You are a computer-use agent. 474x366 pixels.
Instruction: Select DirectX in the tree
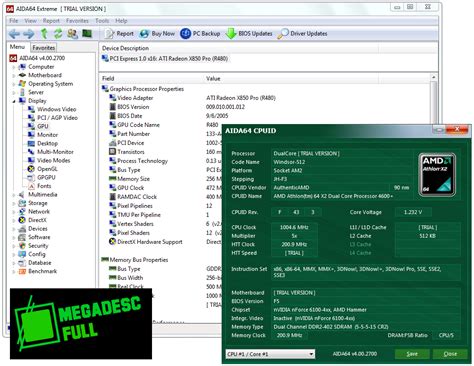33,220
